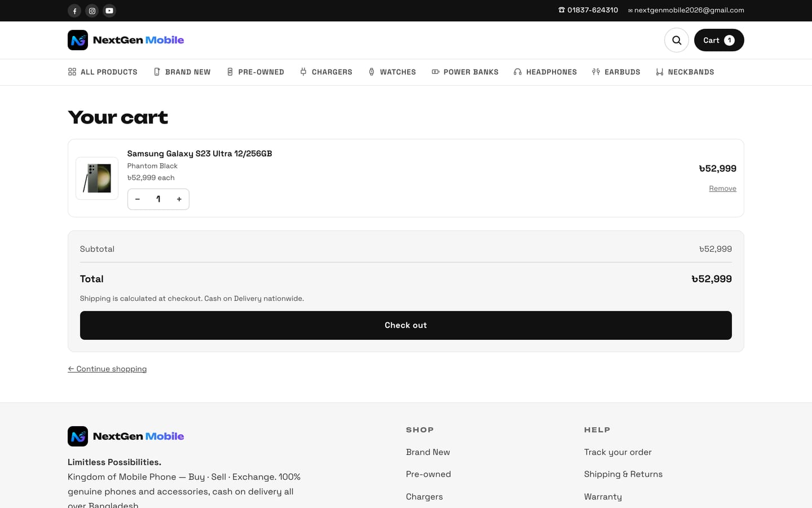Open the YouTube social icon
Viewport: 812px width, 508px height.
tap(109, 11)
